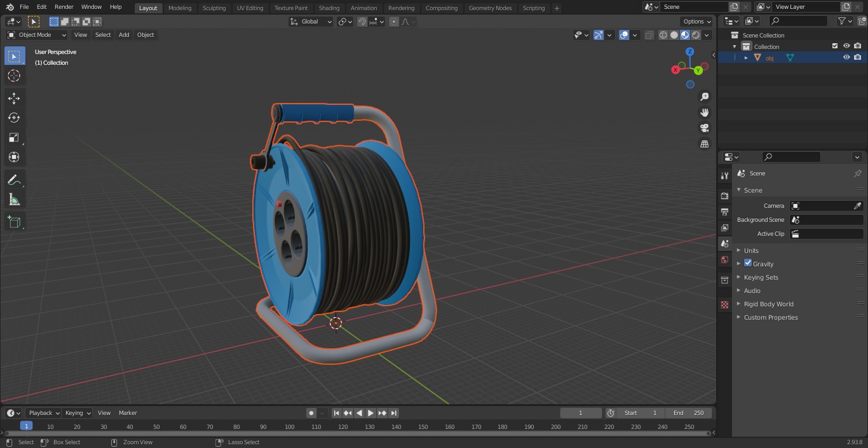Screen dimensions: 868x448
Task: Jump to the start frame
Action: point(337,413)
